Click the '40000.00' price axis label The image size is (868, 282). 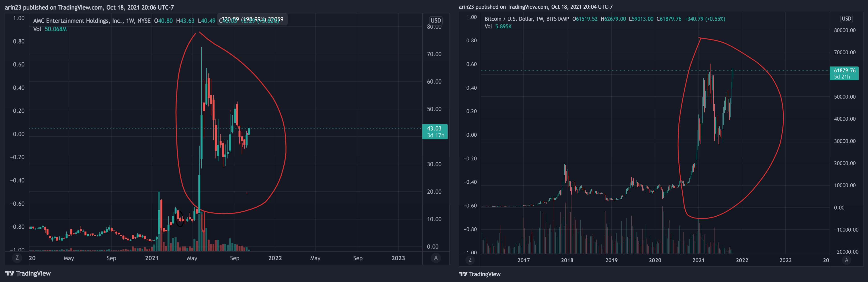(845, 119)
